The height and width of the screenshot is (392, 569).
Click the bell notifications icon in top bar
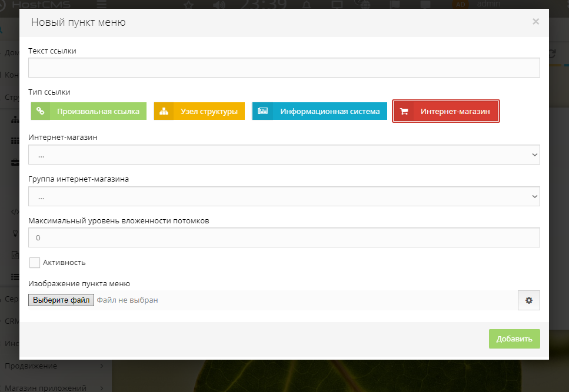pyautogui.click(x=306, y=5)
